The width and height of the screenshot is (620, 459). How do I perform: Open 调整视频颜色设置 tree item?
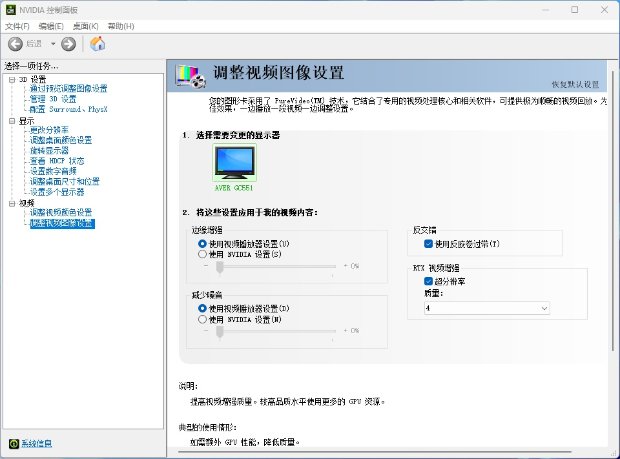click(61, 212)
